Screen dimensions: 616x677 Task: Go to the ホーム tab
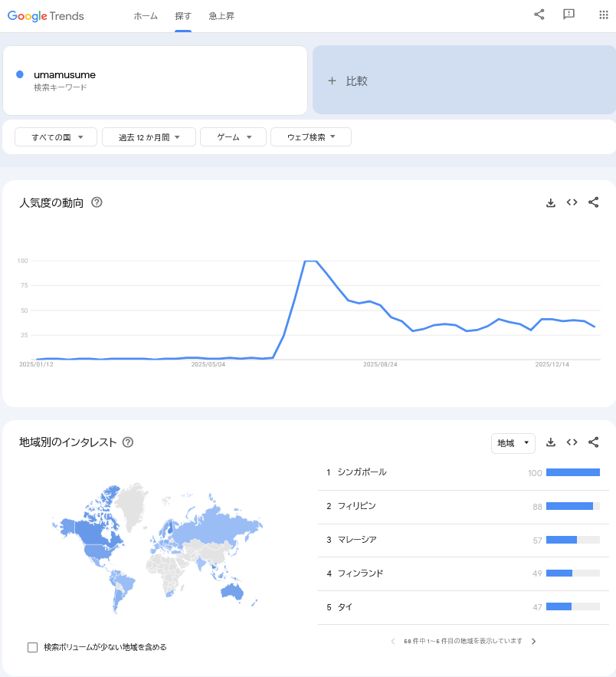click(146, 16)
